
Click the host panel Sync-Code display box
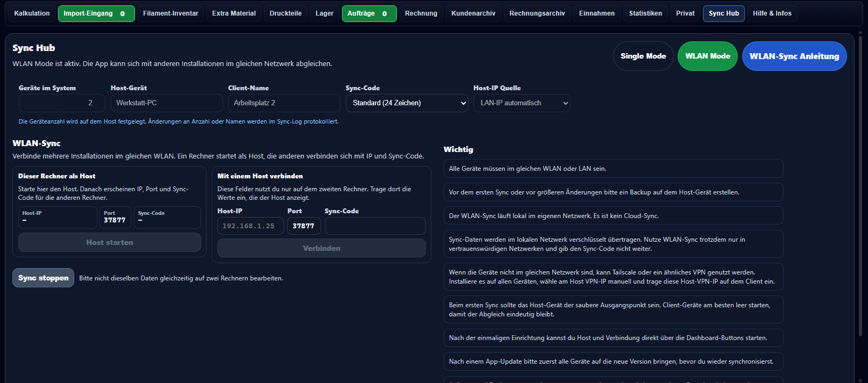coord(168,218)
